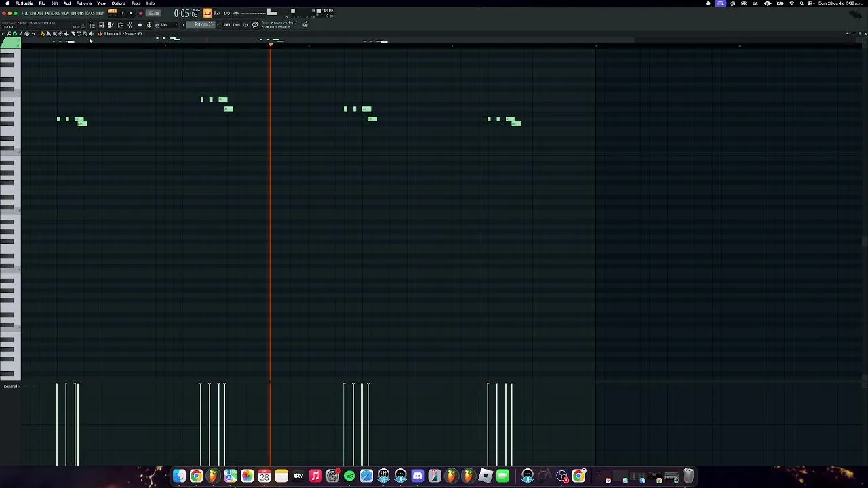Open the piano roll target channel Nexus dropdown

pyautogui.click(x=124, y=33)
